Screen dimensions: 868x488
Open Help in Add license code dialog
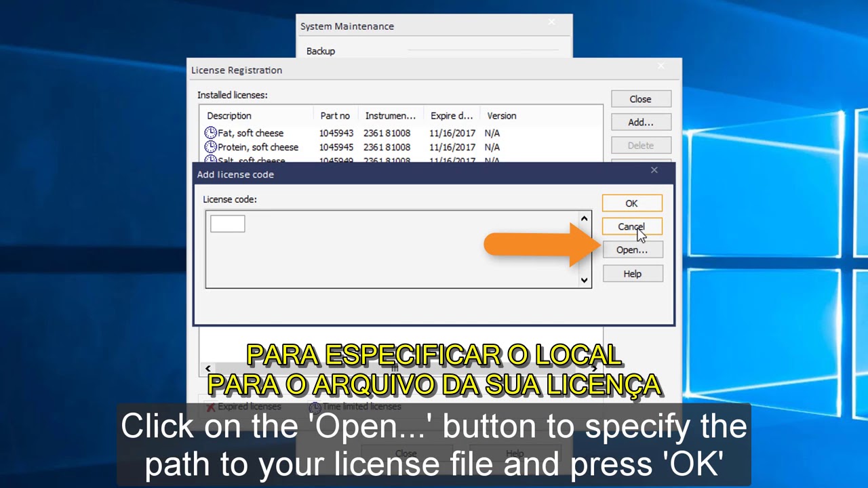(631, 274)
